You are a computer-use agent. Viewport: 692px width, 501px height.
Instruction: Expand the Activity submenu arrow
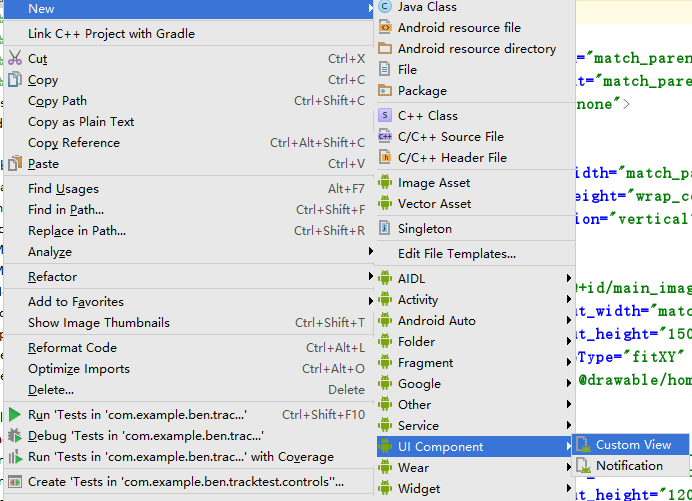tap(569, 300)
